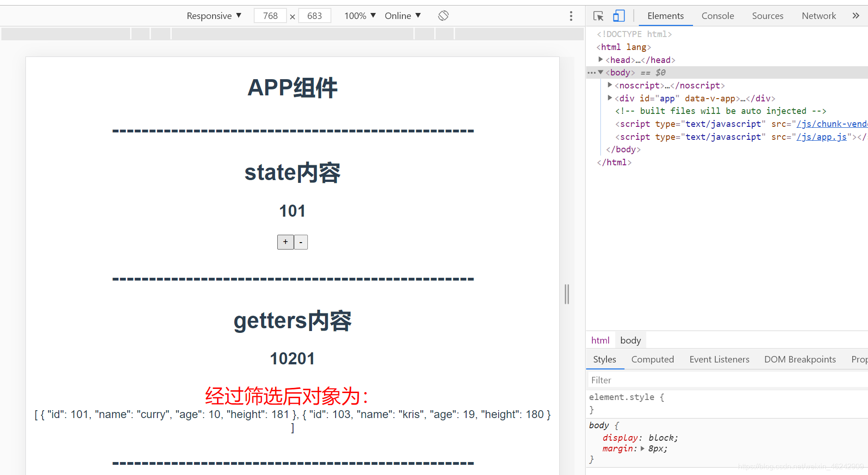Click the viewport width field 768

(270, 16)
